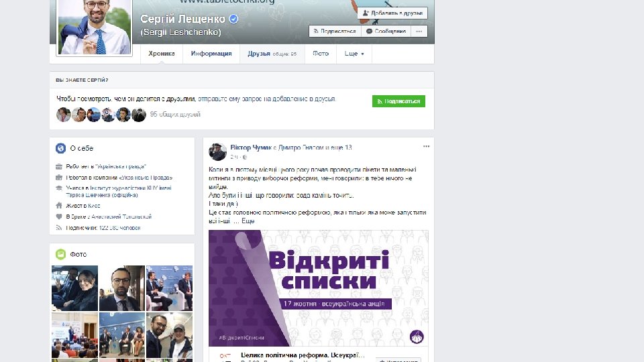Click the Добавить в друзья button
644x362 pixels.
coord(392,13)
